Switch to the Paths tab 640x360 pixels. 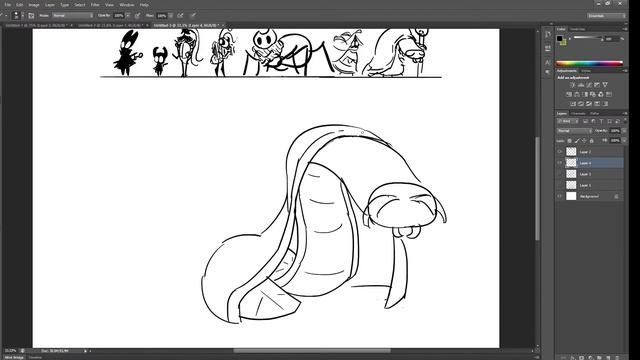[x=595, y=113]
